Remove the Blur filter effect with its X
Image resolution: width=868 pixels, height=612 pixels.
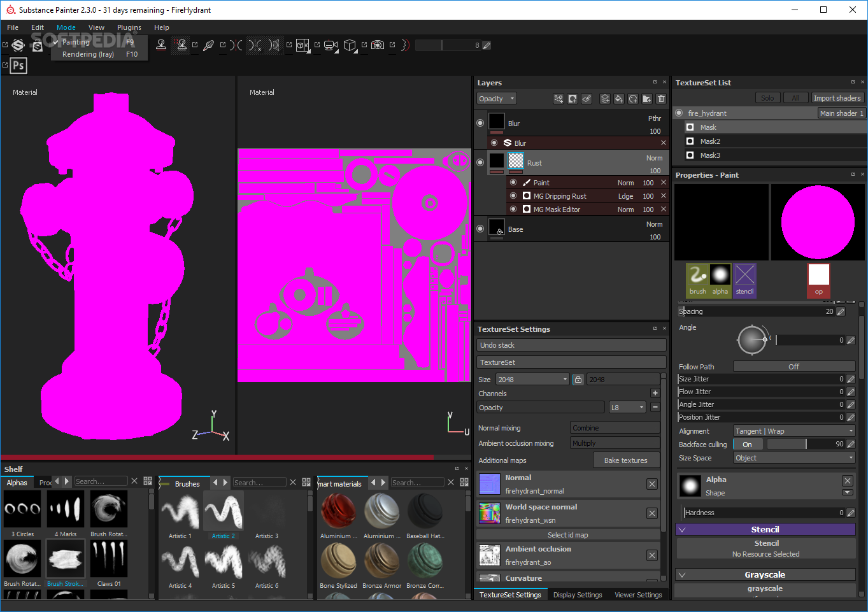(663, 143)
